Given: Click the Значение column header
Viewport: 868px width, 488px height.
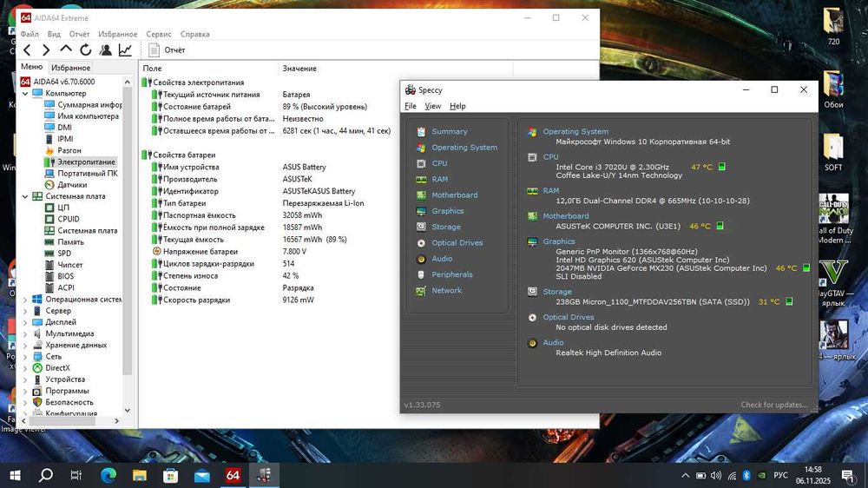Looking at the screenshot, I should [x=395, y=68].
